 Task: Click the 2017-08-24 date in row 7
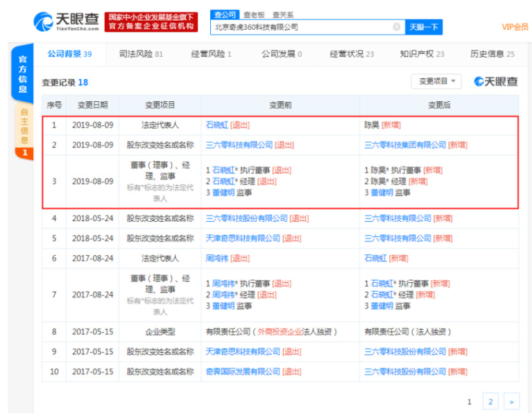93,295
